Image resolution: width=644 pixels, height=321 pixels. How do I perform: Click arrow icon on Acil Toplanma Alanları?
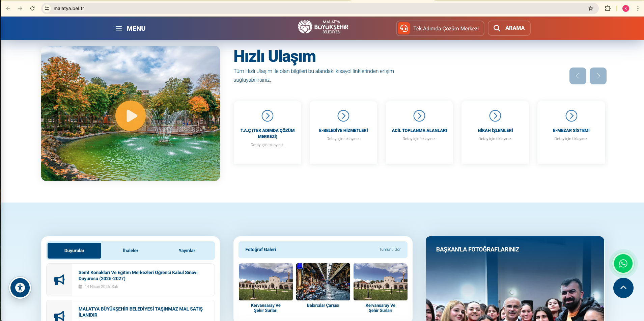pos(419,116)
